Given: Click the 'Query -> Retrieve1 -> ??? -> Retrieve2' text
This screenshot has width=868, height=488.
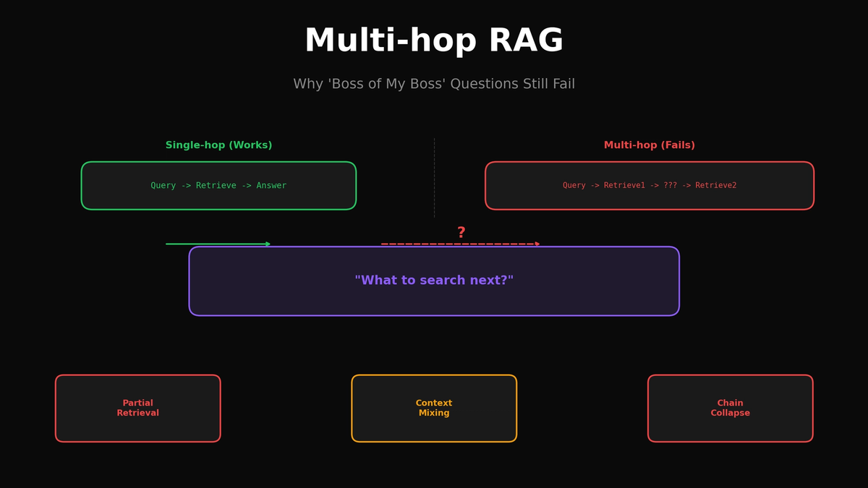Looking at the screenshot, I should [x=650, y=185].
